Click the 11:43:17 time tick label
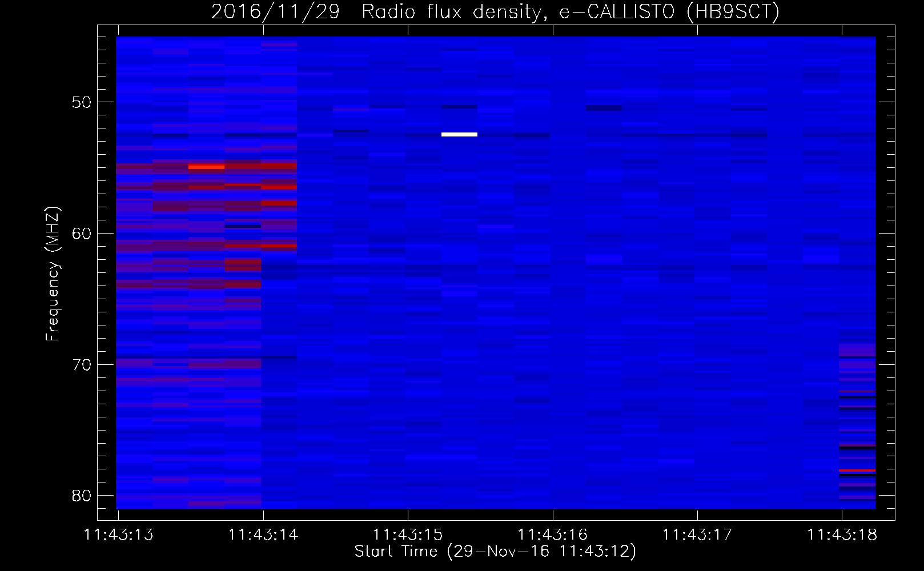924x571 pixels. (x=697, y=535)
